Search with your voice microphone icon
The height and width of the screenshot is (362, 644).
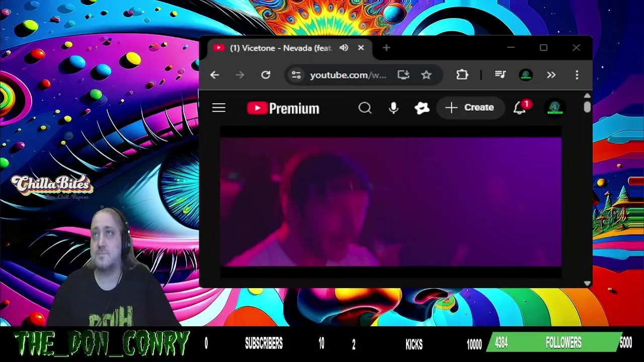(393, 108)
